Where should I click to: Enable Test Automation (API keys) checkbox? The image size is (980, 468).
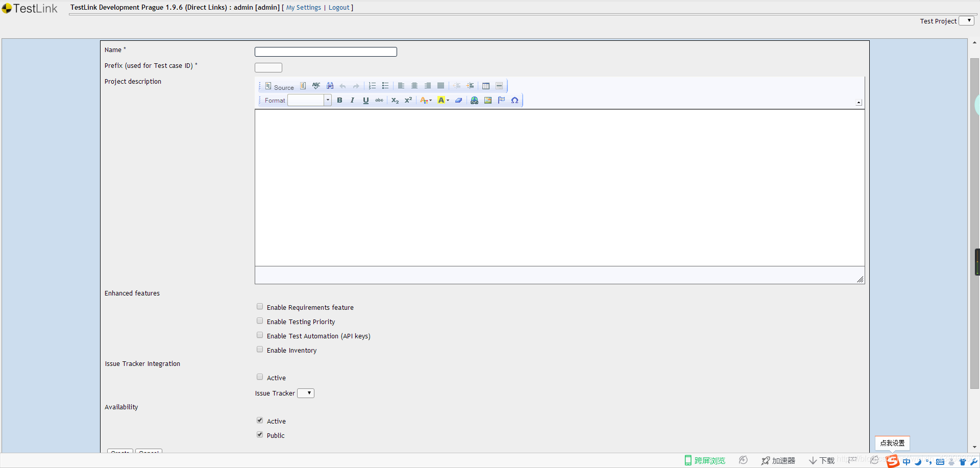(260, 335)
